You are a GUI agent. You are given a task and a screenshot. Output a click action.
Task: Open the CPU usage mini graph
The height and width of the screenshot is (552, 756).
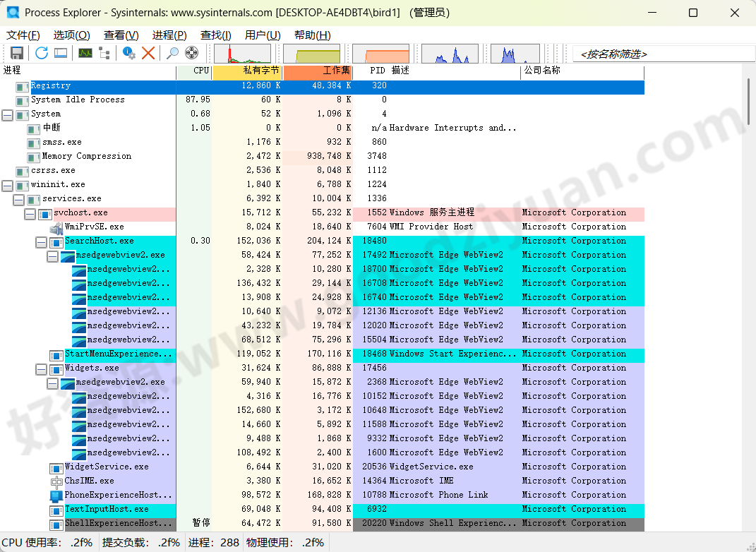(244, 54)
